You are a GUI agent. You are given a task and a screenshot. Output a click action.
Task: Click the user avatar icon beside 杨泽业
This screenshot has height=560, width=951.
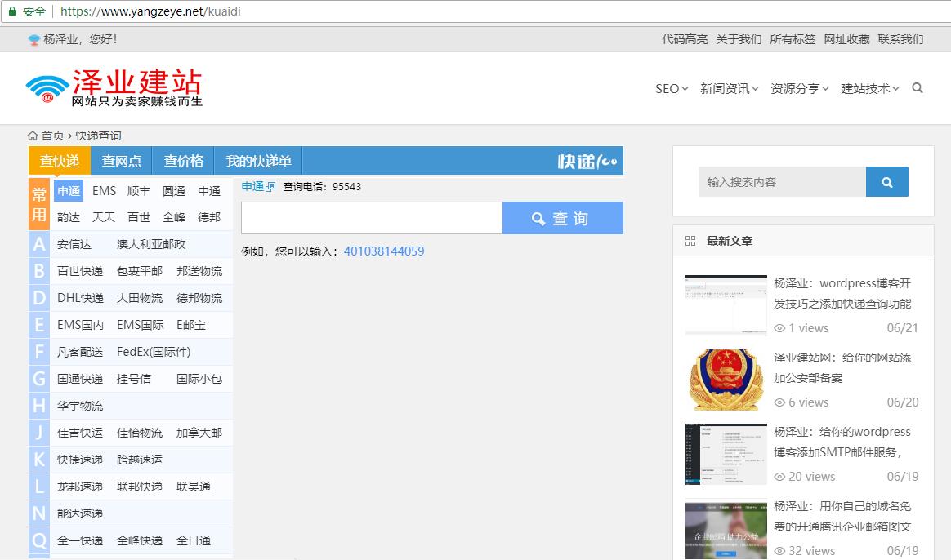pos(34,39)
